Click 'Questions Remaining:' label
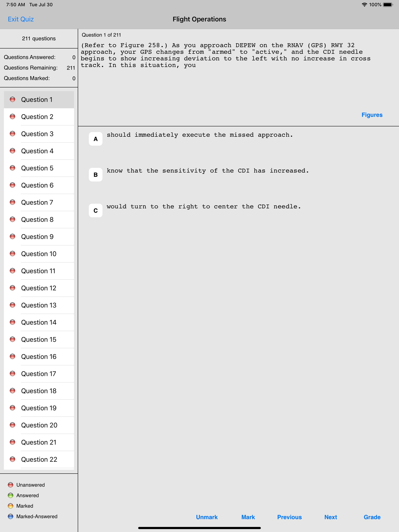The image size is (399, 532). coord(31,68)
